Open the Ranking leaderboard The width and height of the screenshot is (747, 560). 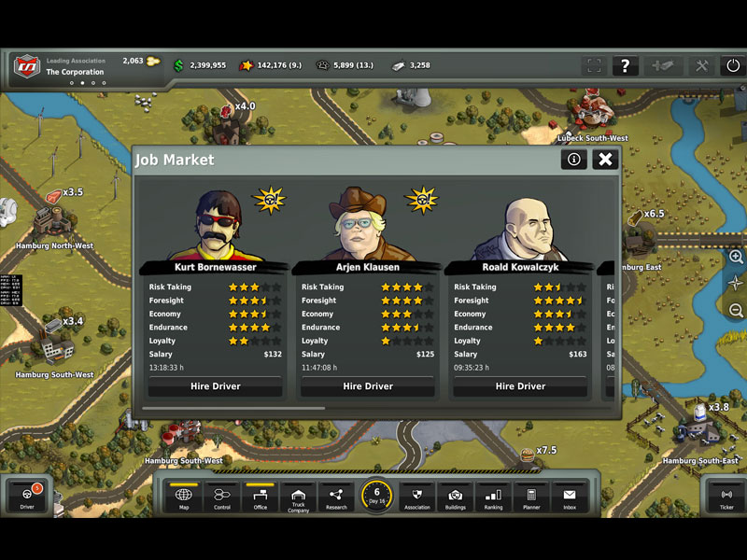pos(493,497)
